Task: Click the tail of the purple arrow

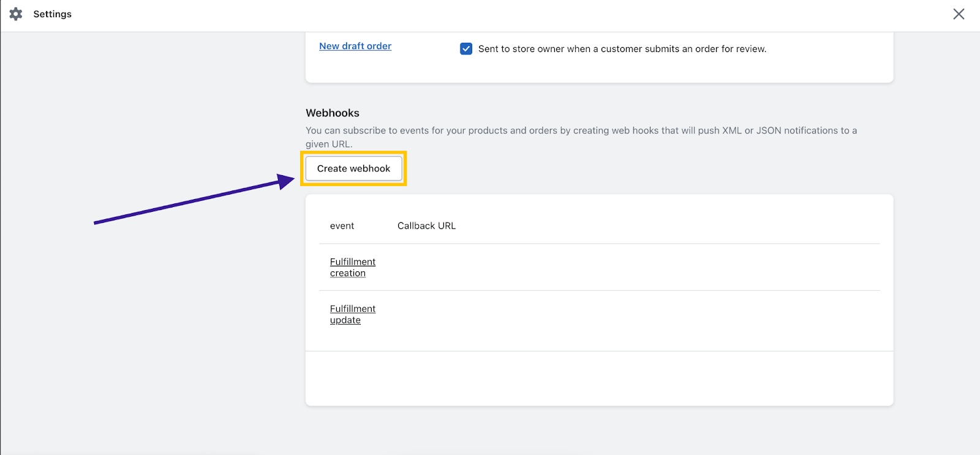Action: click(98, 222)
